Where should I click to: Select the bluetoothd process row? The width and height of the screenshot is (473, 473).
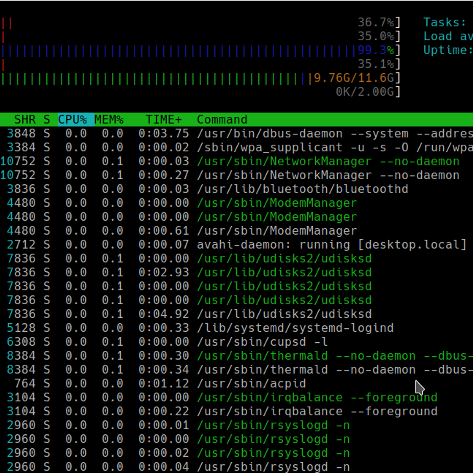point(236,189)
